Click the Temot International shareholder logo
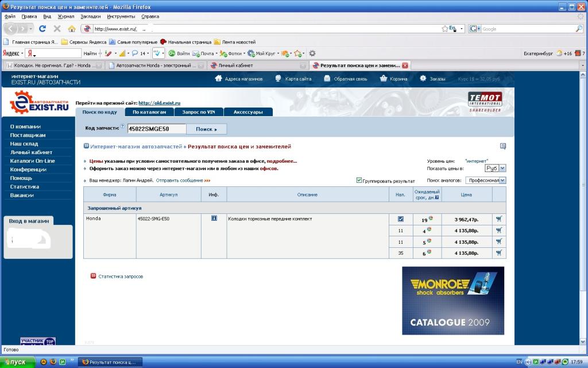 (x=485, y=102)
